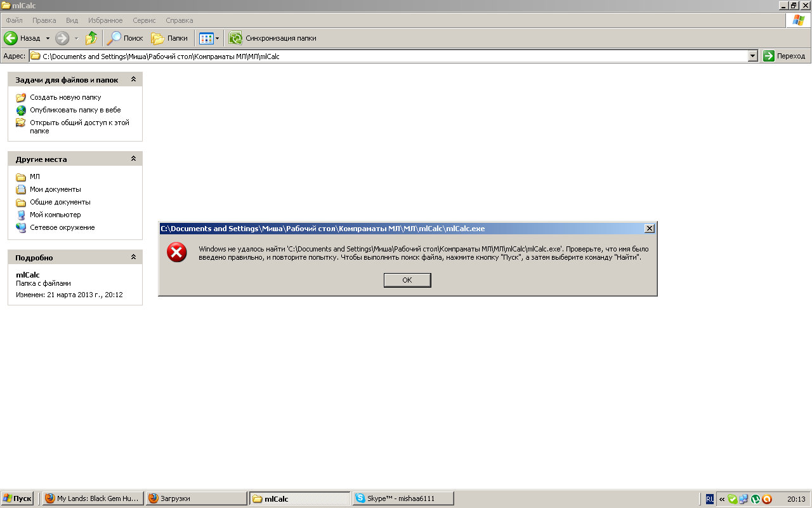Viewport: 812px width, 508px height.
Task: Click the green Back arrow icon
Action: (x=11, y=38)
